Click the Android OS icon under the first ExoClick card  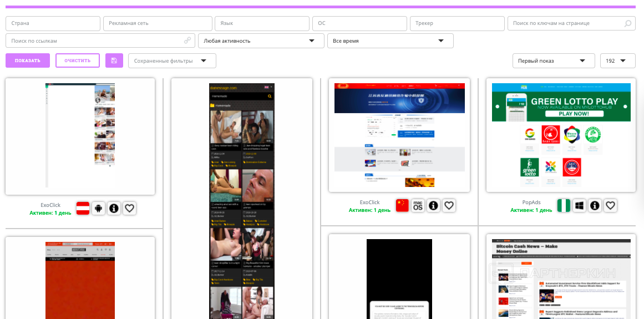(x=99, y=208)
